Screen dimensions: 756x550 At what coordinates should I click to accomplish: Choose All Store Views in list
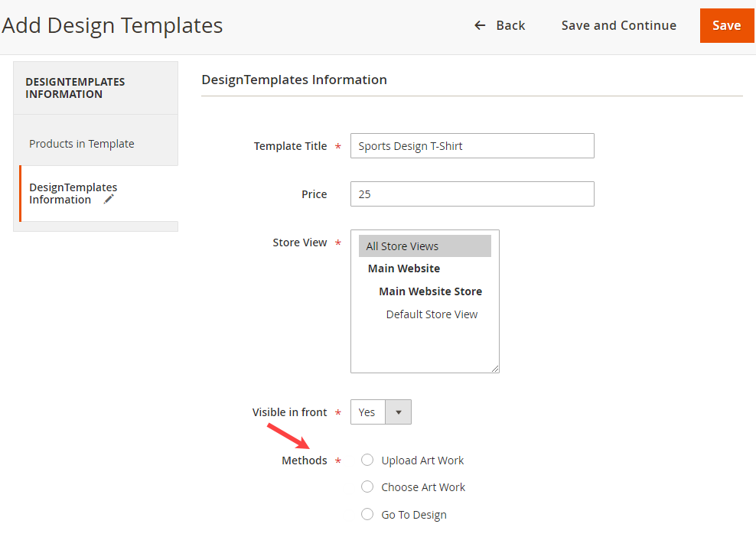coord(425,246)
